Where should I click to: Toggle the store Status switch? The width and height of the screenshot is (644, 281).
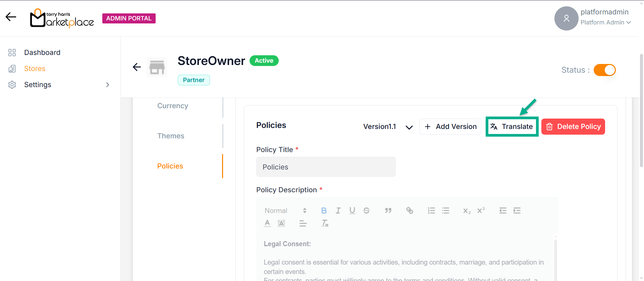tap(604, 70)
